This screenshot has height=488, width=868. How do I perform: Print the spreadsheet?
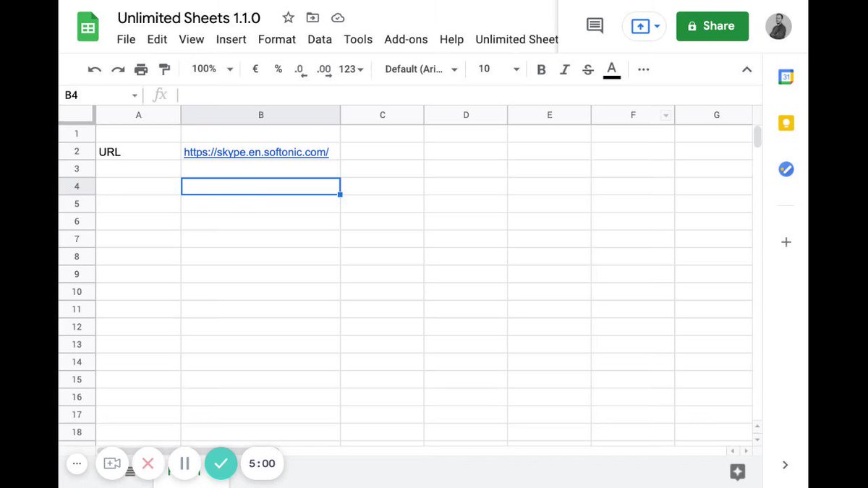(x=141, y=69)
